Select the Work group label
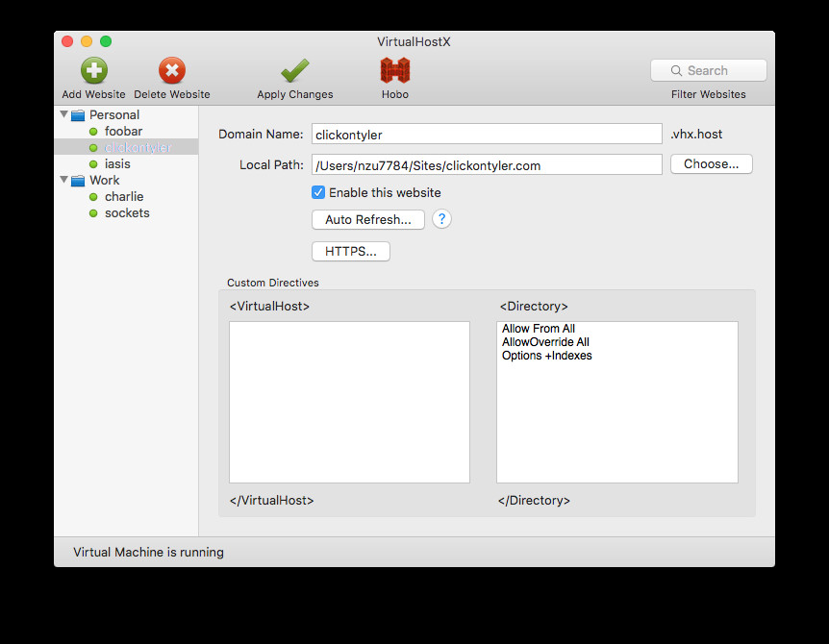Screen dimensions: 829x644 [x=105, y=180]
